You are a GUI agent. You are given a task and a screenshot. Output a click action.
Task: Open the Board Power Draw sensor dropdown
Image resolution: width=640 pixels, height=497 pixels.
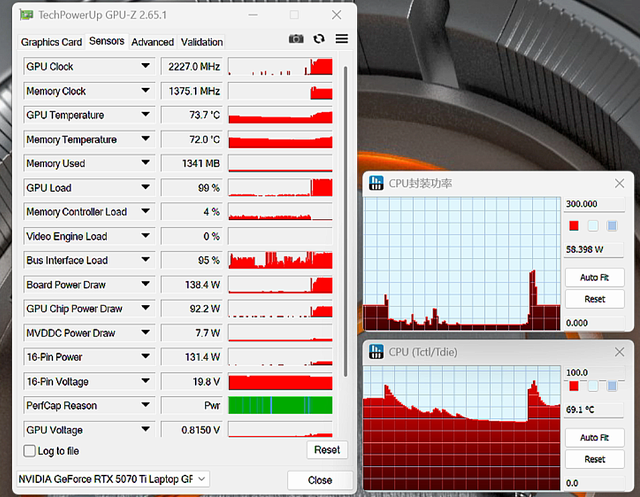tap(145, 285)
